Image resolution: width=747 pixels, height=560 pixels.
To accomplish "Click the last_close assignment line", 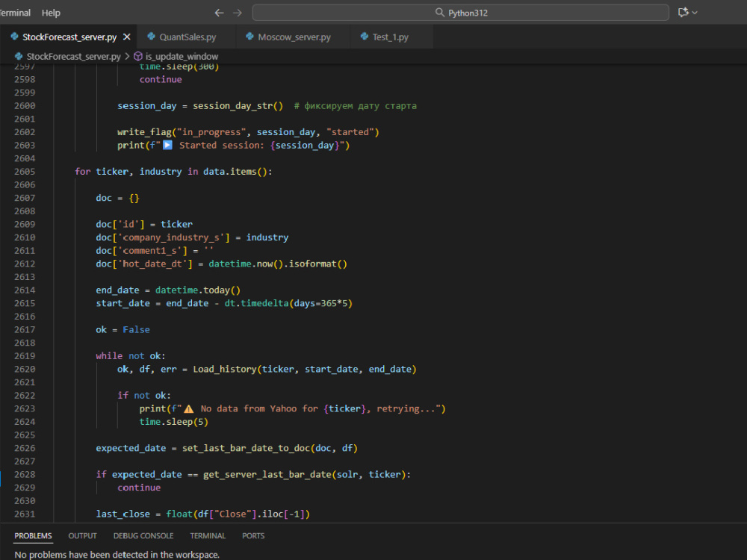I will click(203, 514).
